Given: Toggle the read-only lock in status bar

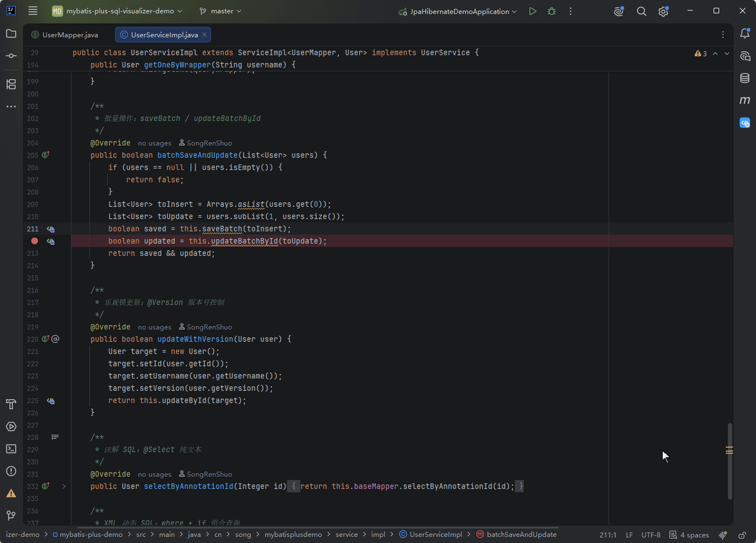Looking at the screenshot, I should click(742, 535).
